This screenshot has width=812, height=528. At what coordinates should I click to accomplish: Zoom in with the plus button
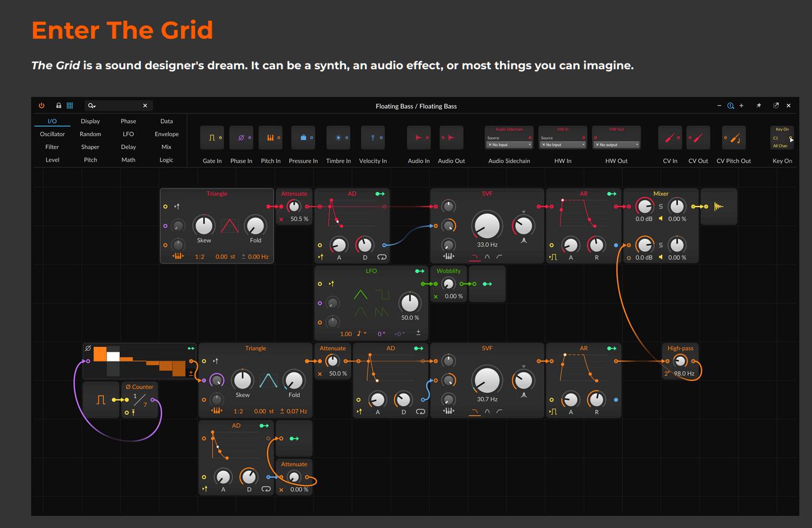pos(741,106)
